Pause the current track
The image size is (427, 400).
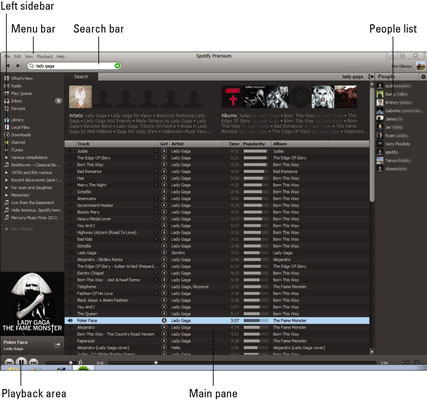click(x=21, y=362)
